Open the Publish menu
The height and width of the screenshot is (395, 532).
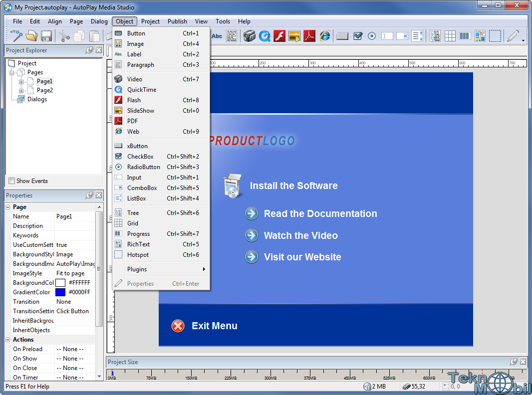[177, 21]
